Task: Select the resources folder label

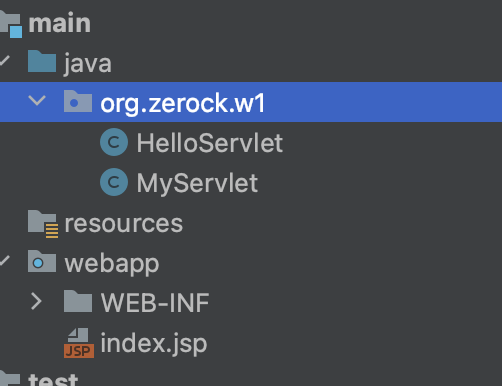Action: (124, 223)
